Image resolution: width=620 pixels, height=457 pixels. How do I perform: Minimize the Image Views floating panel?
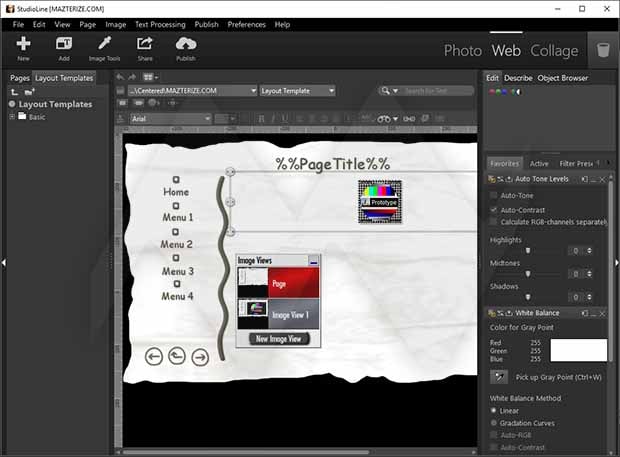tap(314, 261)
